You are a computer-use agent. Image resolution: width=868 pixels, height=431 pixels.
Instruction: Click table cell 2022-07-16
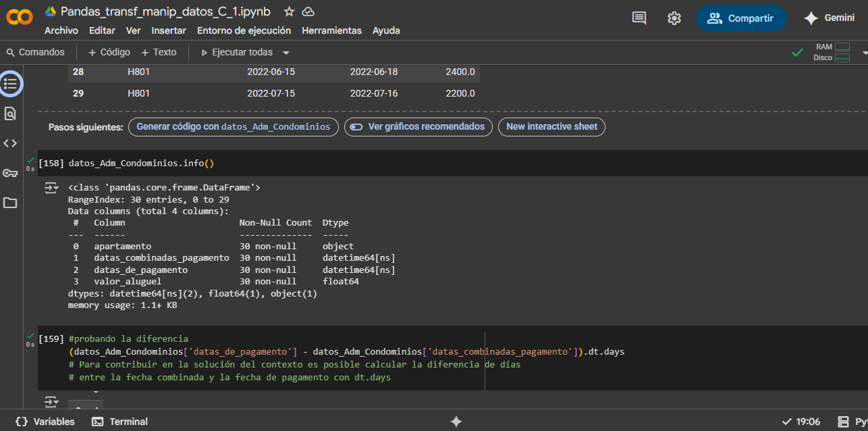click(x=374, y=93)
